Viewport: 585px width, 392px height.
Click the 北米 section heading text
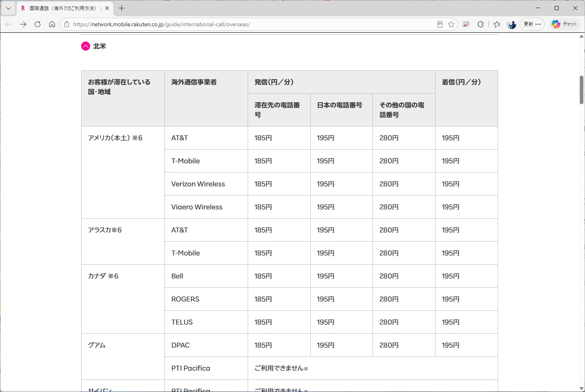99,46
